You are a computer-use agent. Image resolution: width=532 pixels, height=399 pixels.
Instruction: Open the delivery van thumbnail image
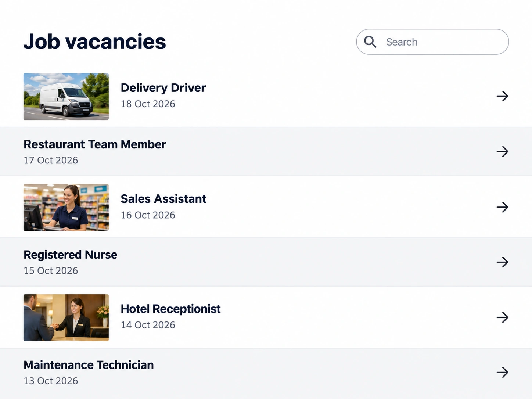tap(66, 97)
